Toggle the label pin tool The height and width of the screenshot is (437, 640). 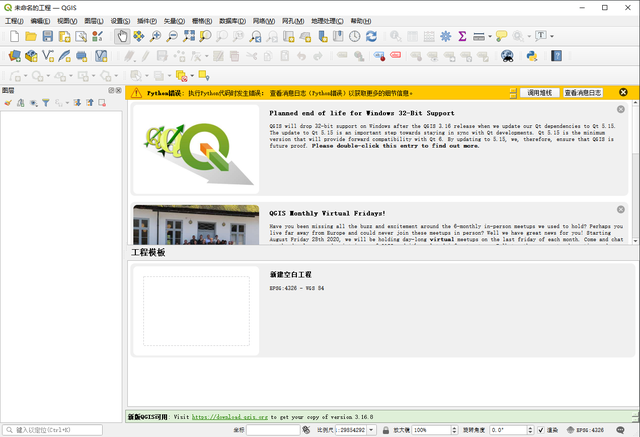tap(379, 56)
